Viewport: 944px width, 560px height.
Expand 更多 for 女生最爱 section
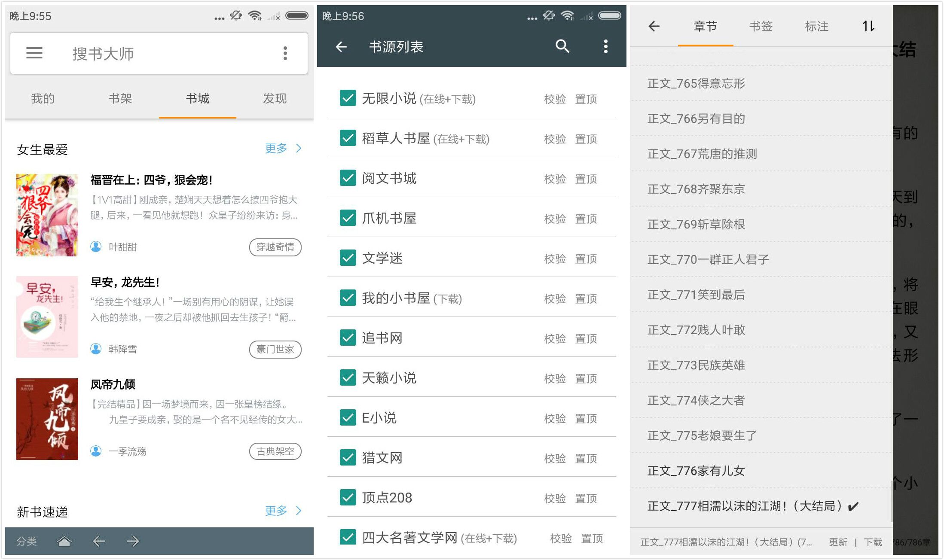pos(283,149)
